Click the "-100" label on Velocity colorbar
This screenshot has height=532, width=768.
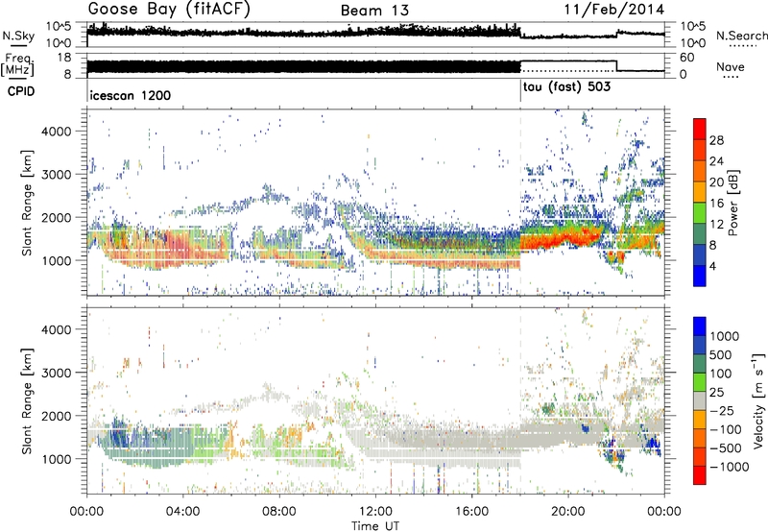[726, 429]
